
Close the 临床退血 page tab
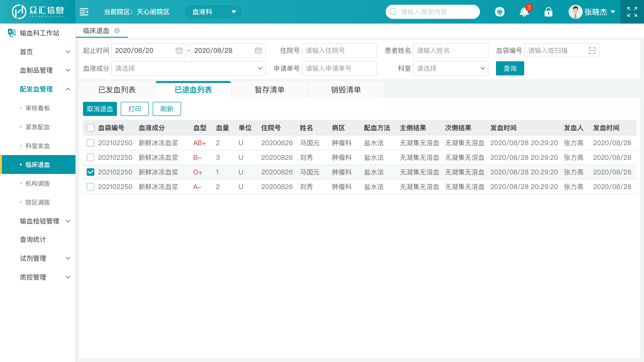tap(117, 31)
